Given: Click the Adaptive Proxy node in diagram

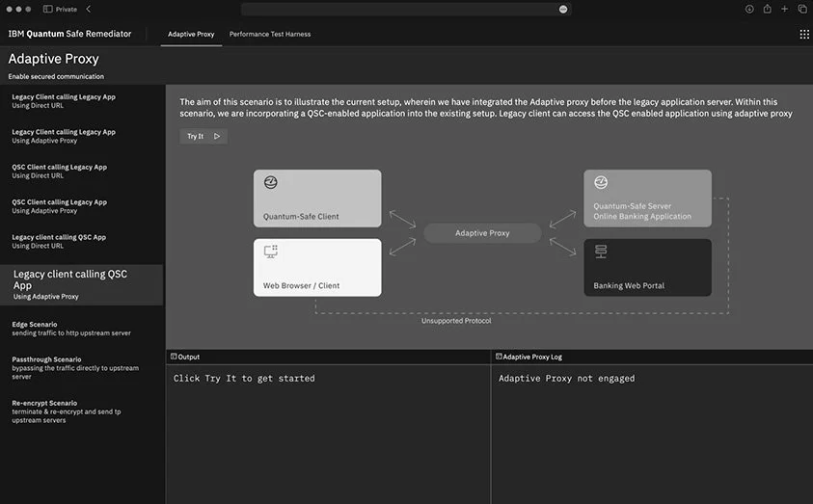Looking at the screenshot, I should click(482, 233).
